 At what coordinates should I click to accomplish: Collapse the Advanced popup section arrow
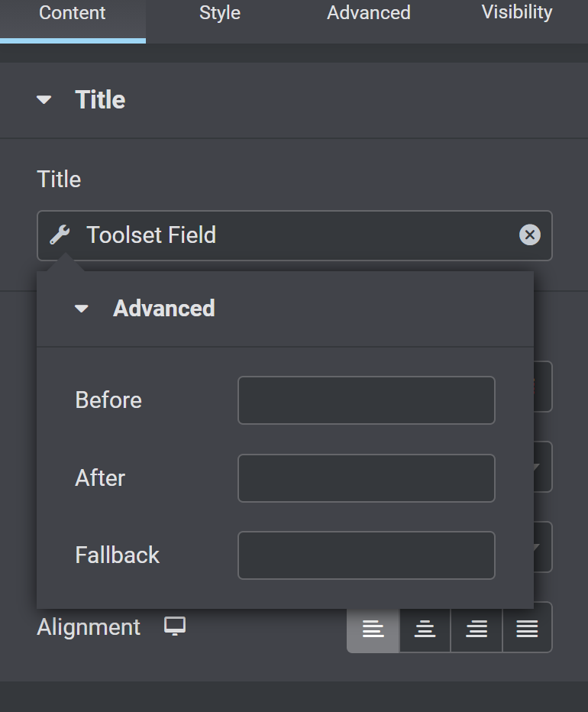[81, 309]
